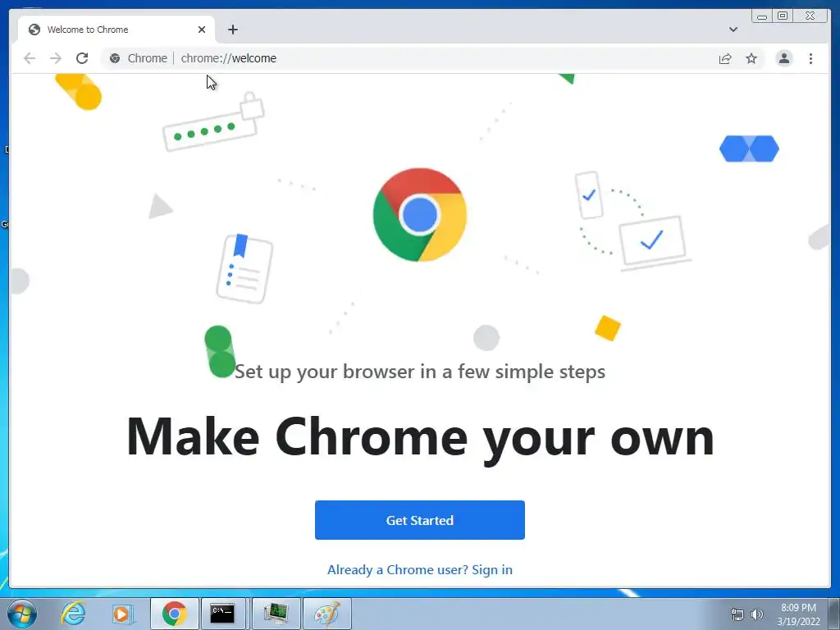
Task: Click the 8:09 PM taskbar clock
Action: point(798,614)
